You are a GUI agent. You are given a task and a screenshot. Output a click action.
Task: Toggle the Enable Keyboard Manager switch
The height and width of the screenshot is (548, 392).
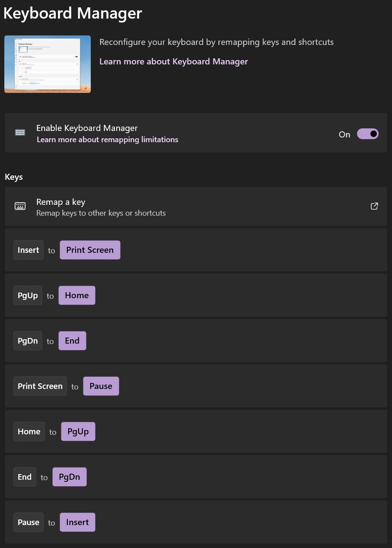coord(367,134)
